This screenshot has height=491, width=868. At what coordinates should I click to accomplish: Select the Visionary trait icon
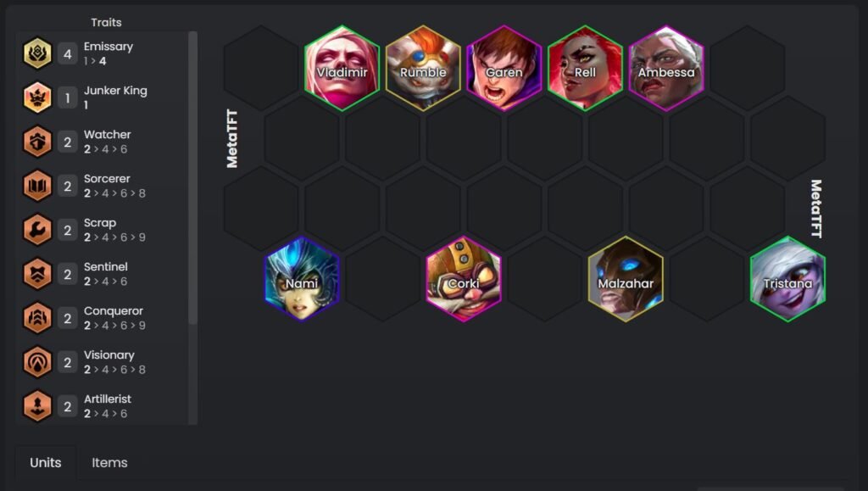[37, 362]
